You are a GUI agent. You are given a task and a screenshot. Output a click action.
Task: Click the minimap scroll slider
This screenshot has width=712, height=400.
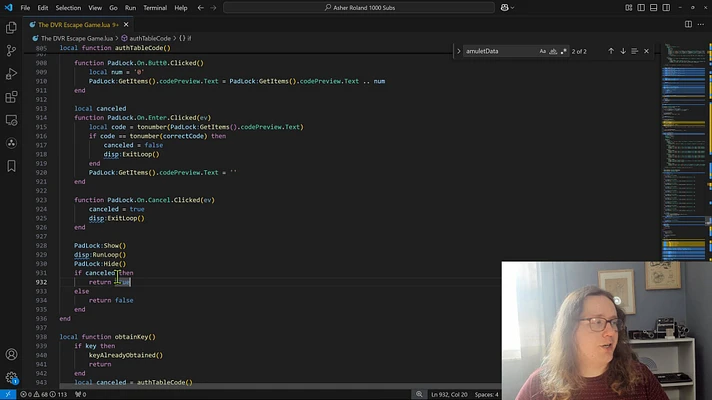pos(683,250)
